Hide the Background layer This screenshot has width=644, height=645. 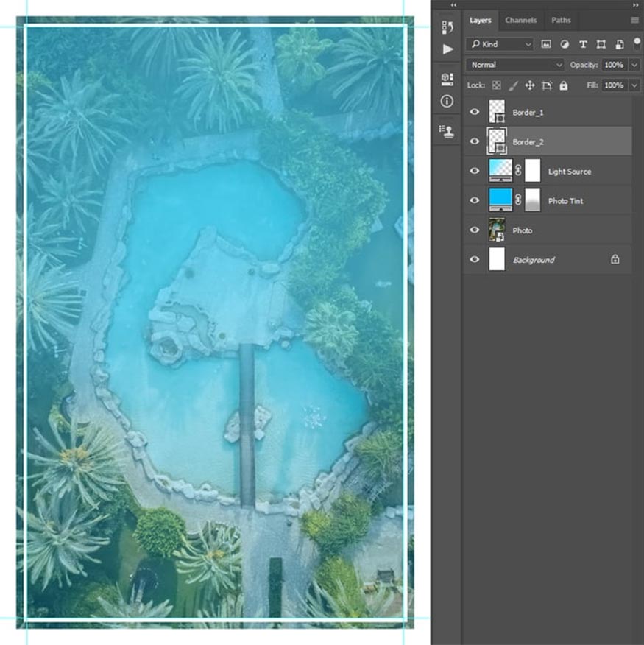474,260
